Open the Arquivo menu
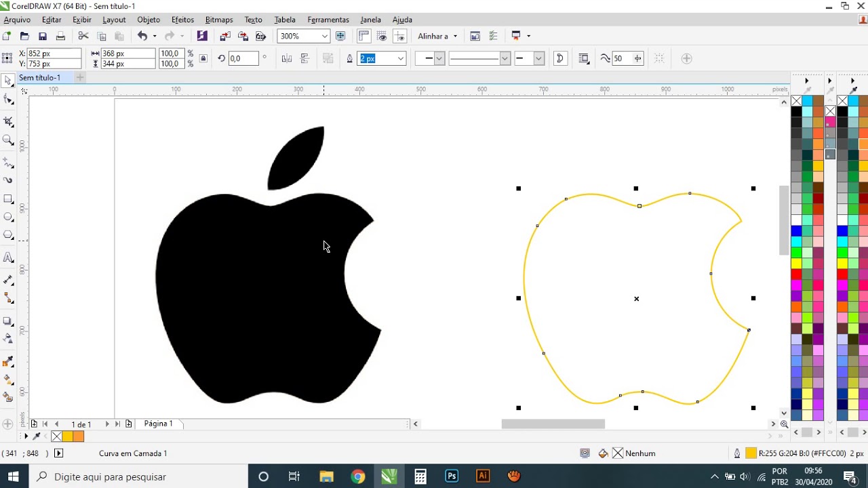 (17, 20)
